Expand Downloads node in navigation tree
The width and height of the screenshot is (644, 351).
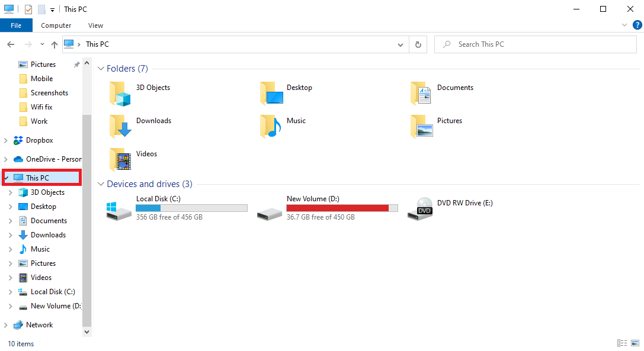click(x=11, y=235)
